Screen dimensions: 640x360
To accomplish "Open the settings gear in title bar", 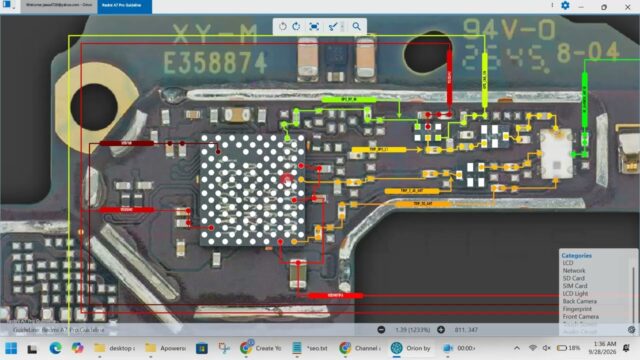I will click(x=565, y=6).
